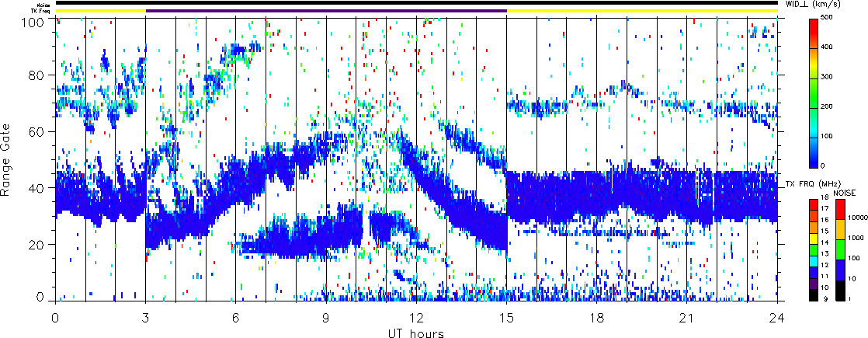The image size is (868, 338).
Task: Click the 17 MHz label on TX FRQ legend
Action: tap(825, 208)
